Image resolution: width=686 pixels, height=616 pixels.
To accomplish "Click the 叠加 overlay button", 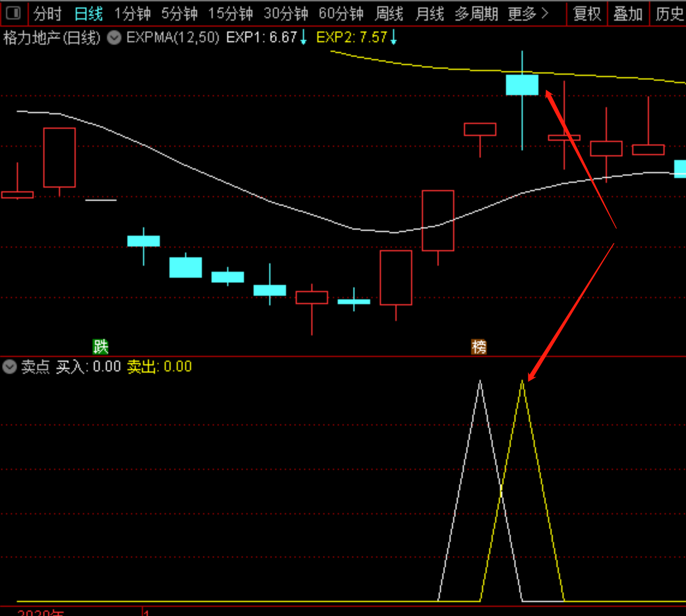I will tap(628, 13).
